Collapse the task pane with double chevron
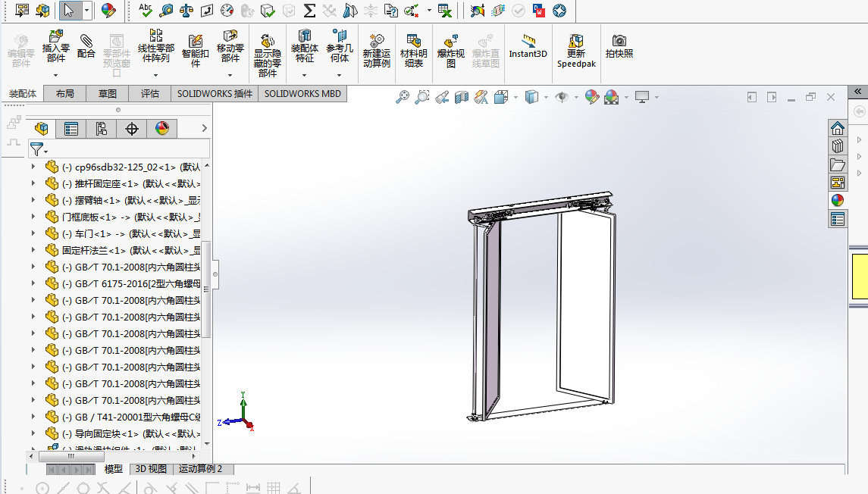 click(857, 91)
